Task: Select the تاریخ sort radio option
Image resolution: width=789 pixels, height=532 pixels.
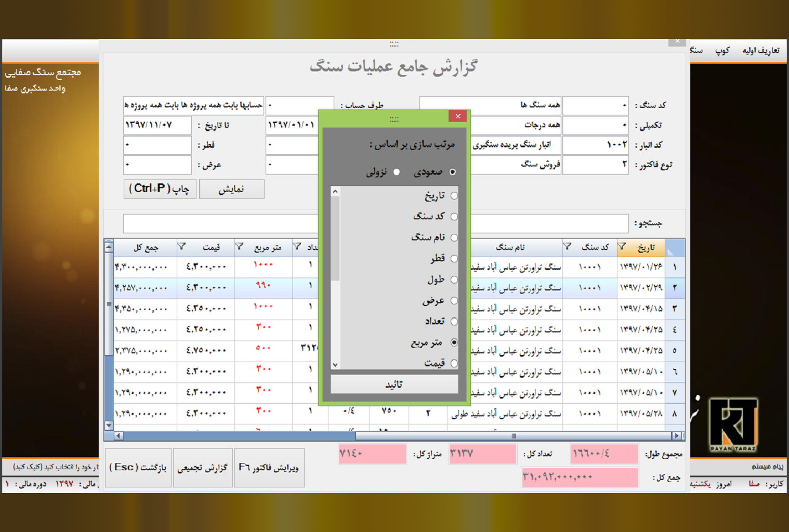Action: coord(454,196)
